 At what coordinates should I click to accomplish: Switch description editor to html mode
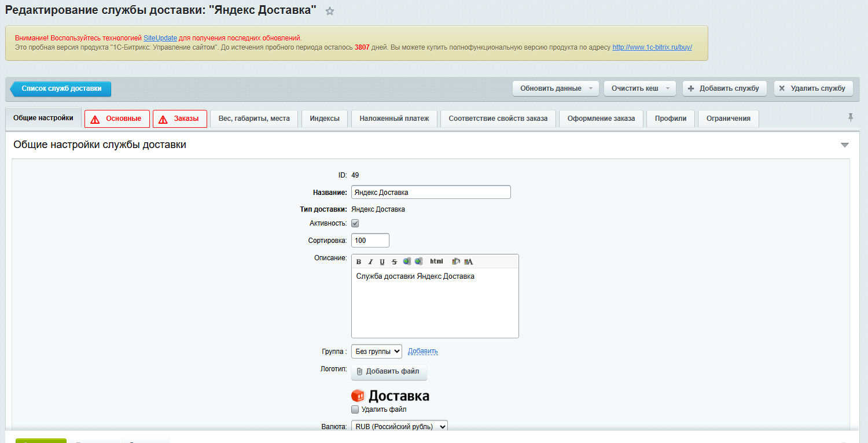pos(436,261)
